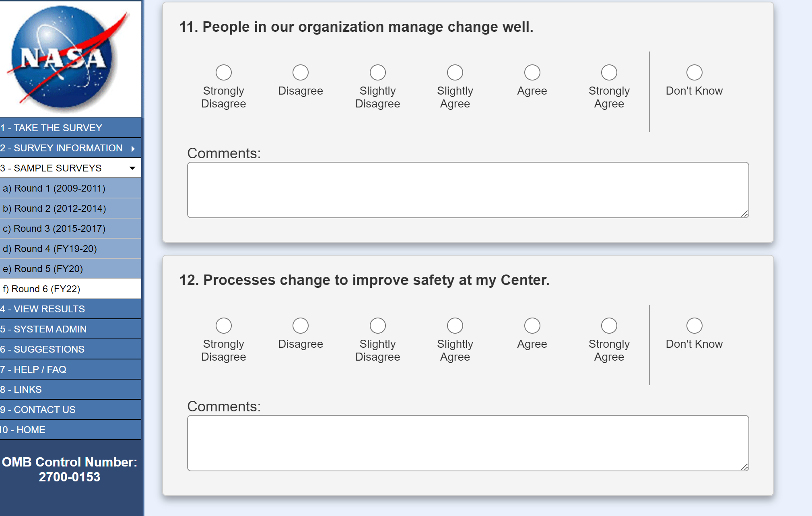This screenshot has width=812, height=516.
Task: Choose Agree for question 11
Action: [x=532, y=73]
